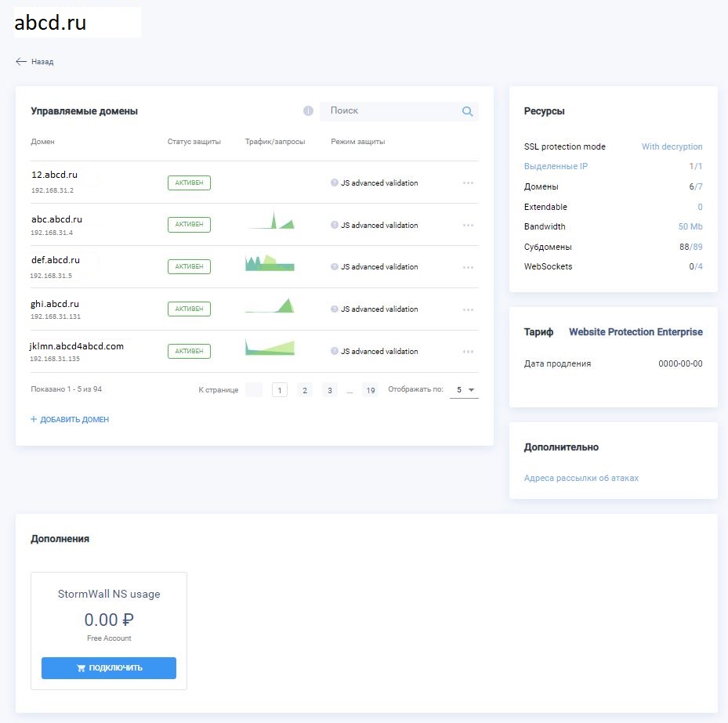Open the three-dot menu for ghi.abcd.ru
This screenshot has height=723, width=728.
(x=468, y=309)
